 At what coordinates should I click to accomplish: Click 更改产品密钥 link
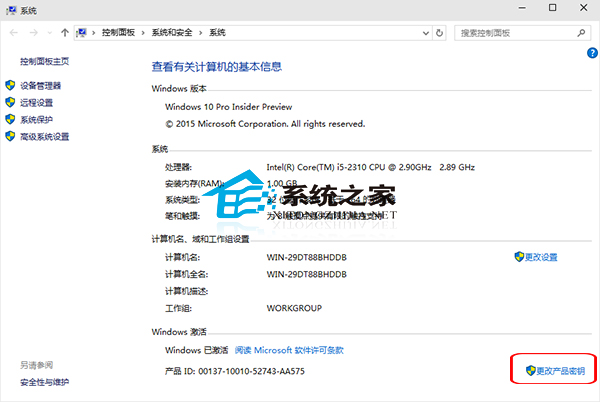pyautogui.click(x=560, y=371)
